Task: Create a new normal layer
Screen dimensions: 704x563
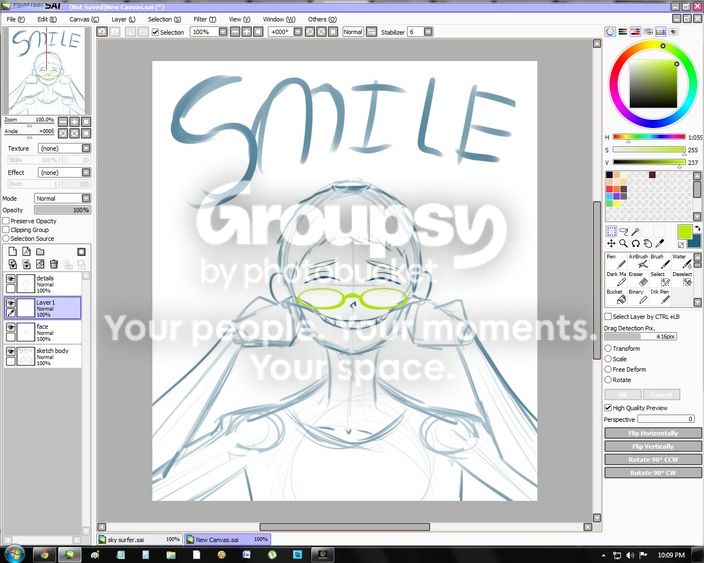Action: 13,251
